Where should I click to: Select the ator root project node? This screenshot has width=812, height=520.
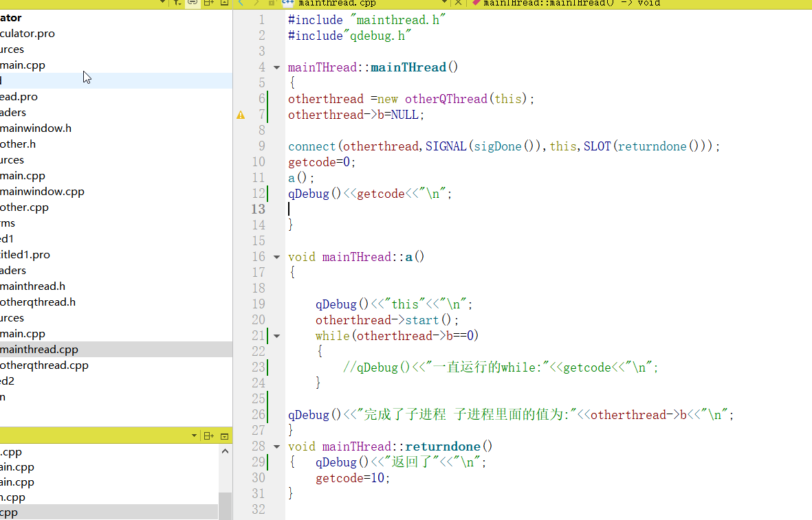pos(11,18)
